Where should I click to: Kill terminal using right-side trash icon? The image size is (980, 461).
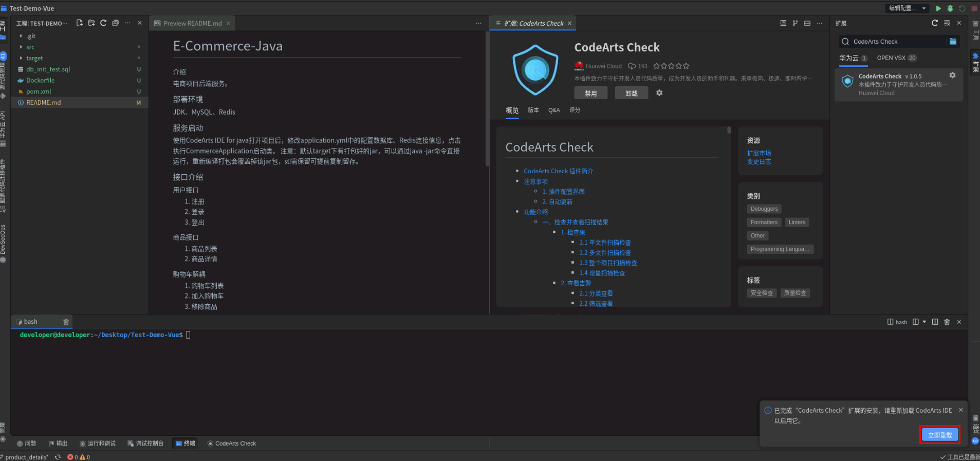point(947,322)
